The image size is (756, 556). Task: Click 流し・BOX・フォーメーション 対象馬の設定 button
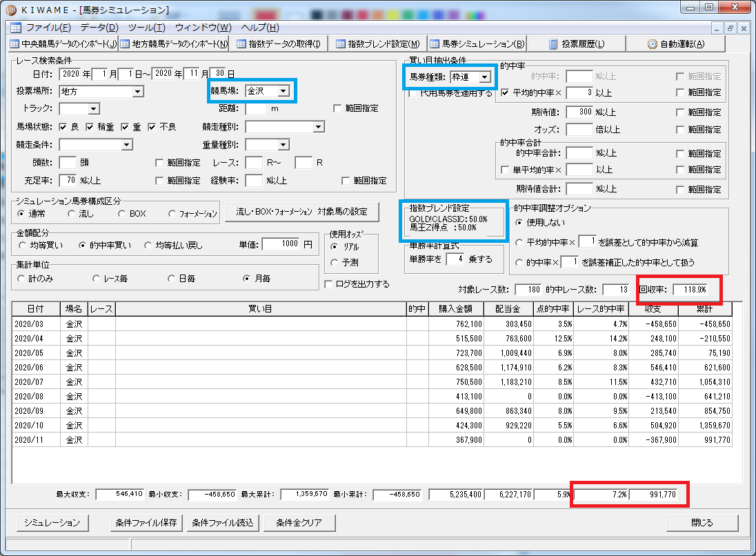(x=302, y=212)
